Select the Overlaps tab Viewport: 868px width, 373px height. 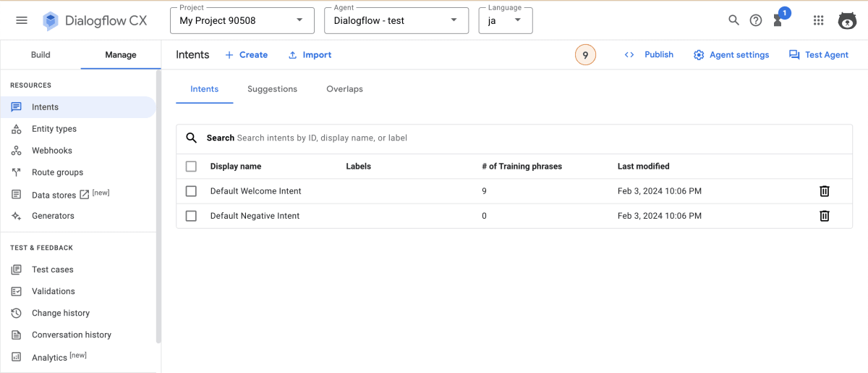(x=344, y=89)
